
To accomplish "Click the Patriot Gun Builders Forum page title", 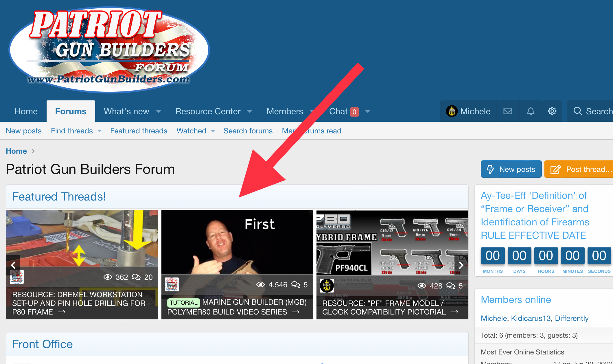I will tap(90, 169).
